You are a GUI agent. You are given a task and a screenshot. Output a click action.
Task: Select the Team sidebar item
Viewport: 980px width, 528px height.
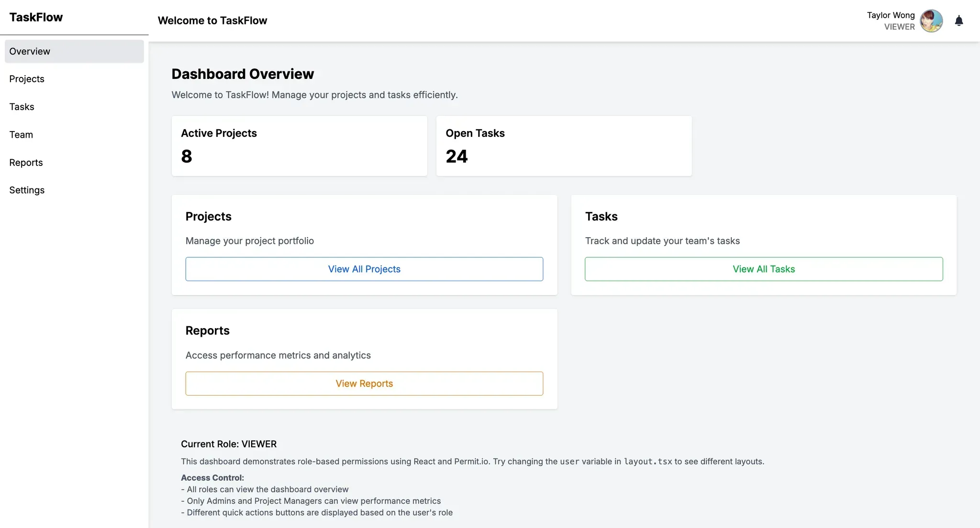(21, 134)
